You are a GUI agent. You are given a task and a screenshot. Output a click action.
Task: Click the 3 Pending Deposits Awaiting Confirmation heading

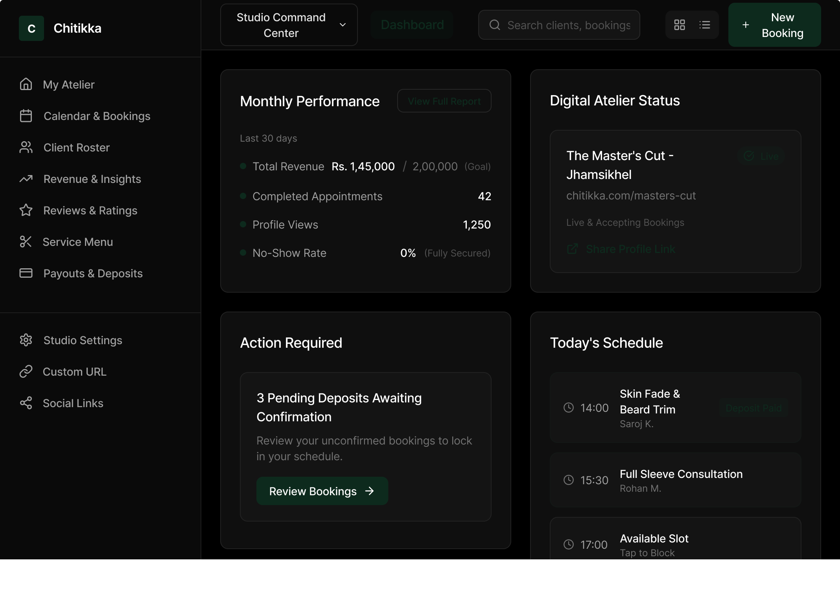[339, 408]
